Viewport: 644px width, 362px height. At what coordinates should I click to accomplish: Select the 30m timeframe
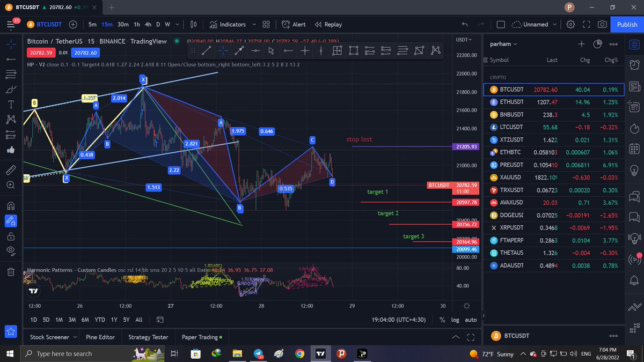pos(123,24)
